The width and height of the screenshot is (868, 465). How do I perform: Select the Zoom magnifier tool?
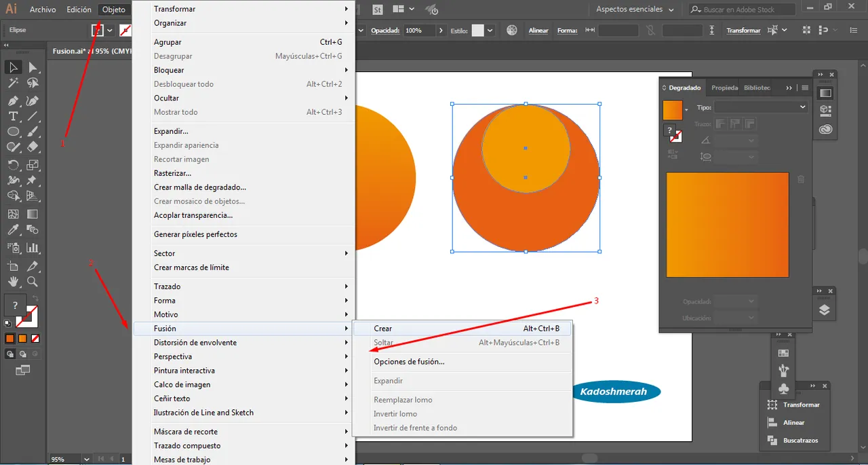[x=32, y=282]
